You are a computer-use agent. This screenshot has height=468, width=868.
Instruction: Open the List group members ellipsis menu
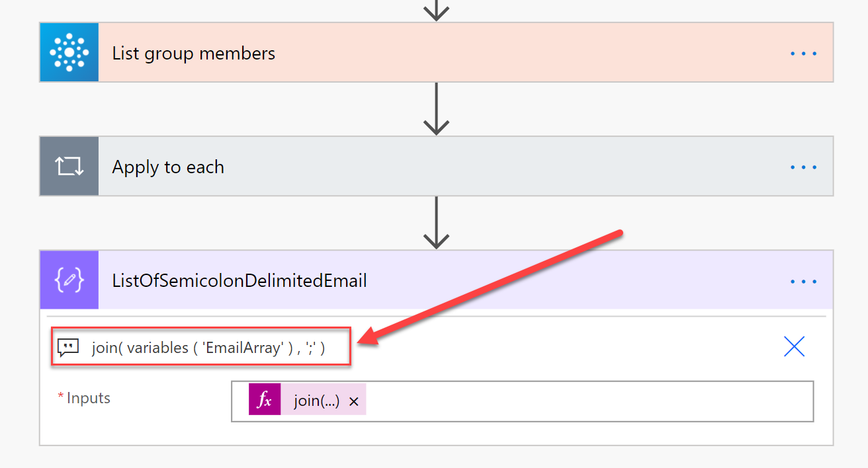click(804, 53)
